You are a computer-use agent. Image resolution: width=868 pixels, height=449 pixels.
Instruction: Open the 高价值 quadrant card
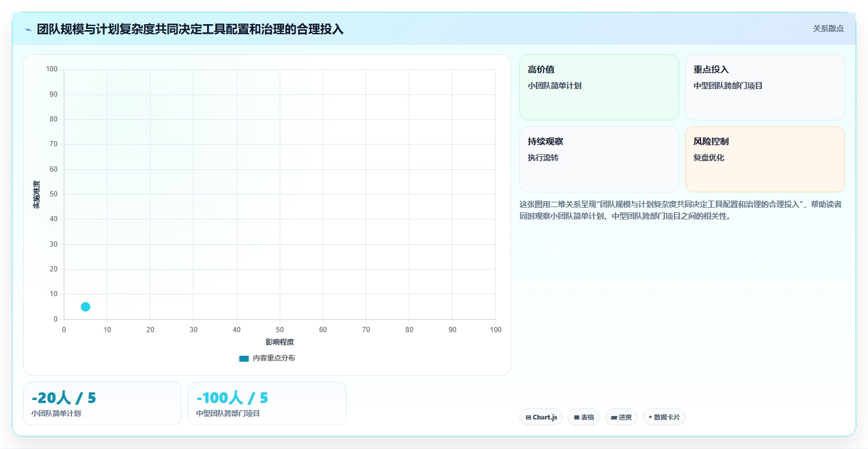pos(599,87)
